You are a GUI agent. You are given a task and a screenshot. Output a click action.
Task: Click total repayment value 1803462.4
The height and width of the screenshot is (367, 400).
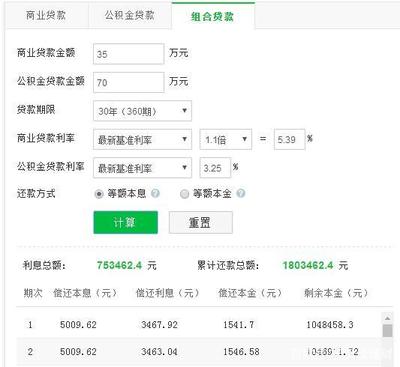point(308,265)
